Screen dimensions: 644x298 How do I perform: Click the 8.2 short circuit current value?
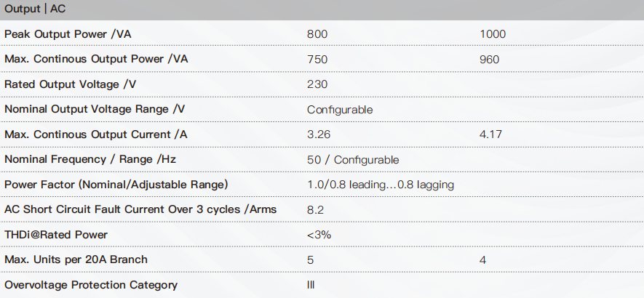[315, 210]
